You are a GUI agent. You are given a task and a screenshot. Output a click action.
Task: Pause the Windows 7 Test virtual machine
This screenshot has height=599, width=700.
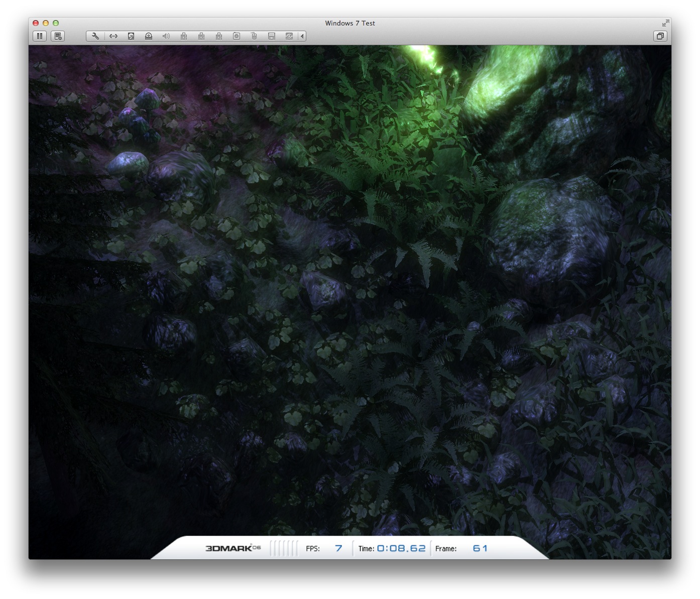[x=40, y=36]
